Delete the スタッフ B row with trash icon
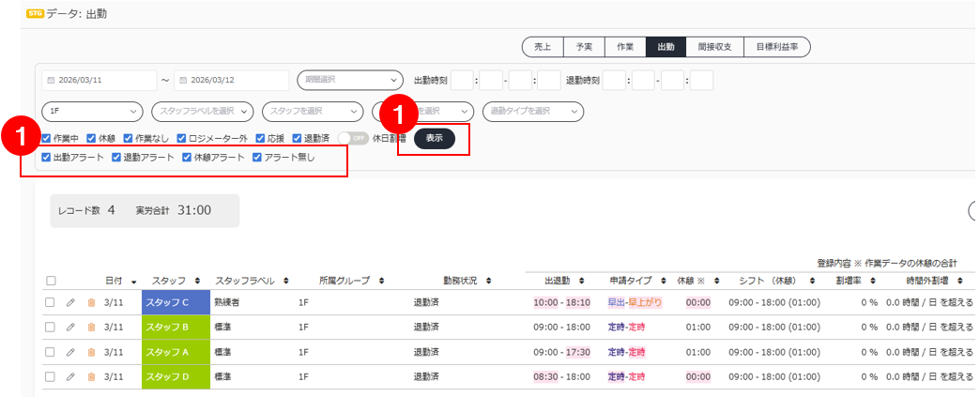 91,327
